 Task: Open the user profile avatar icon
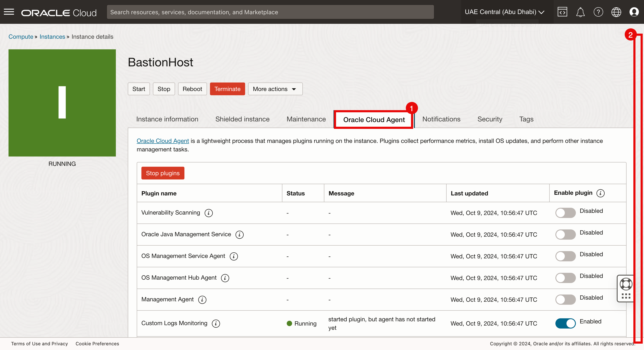click(x=634, y=12)
